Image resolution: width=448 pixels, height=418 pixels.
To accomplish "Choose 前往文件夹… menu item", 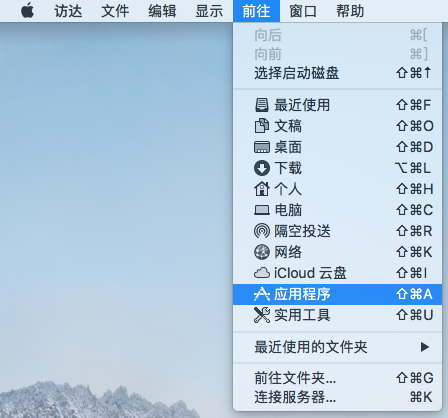I will click(337, 378).
